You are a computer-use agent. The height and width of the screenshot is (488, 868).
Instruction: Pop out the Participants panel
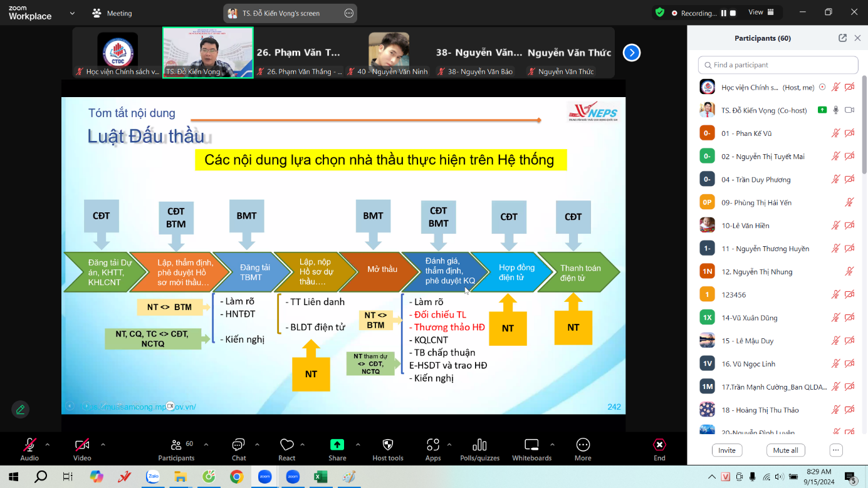842,38
